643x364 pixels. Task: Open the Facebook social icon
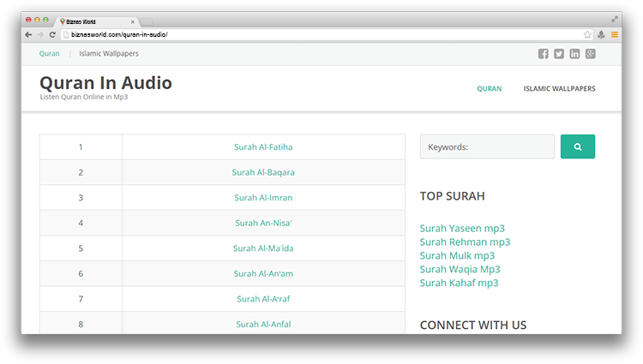click(544, 54)
